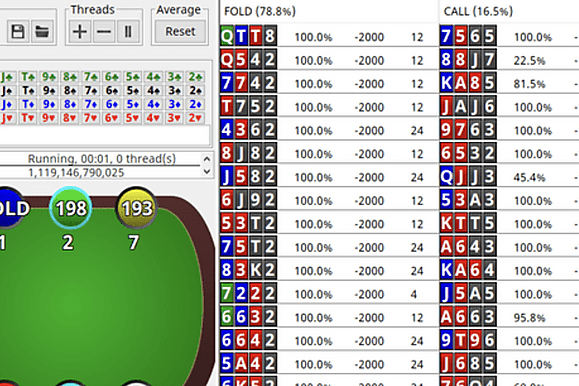
Task: Add a thread with the plus button
Action: click(x=79, y=32)
